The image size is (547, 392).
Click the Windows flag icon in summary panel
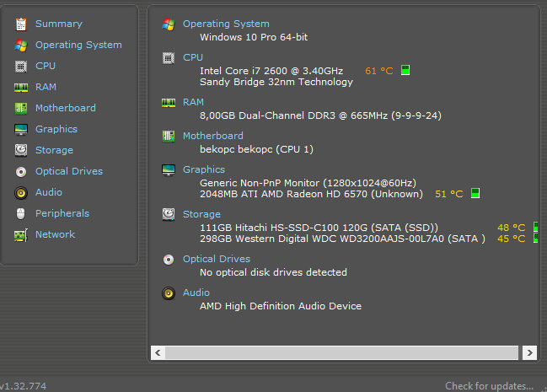(169, 24)
